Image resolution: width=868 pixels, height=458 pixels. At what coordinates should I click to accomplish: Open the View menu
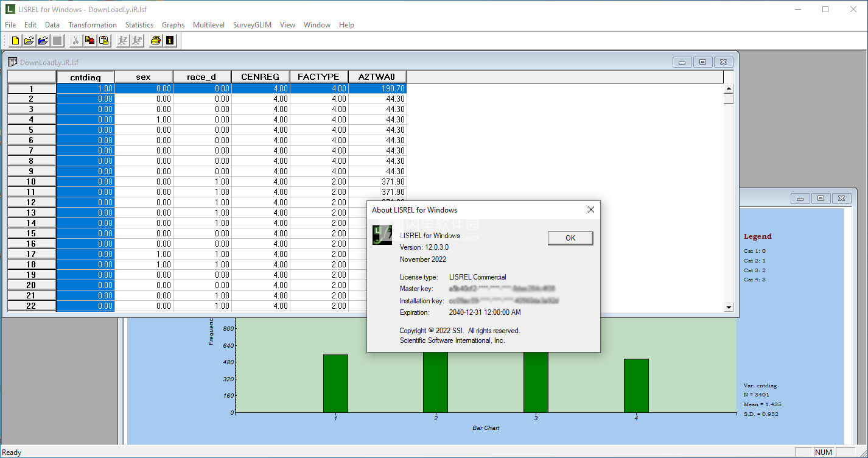[x=287, y=25]
